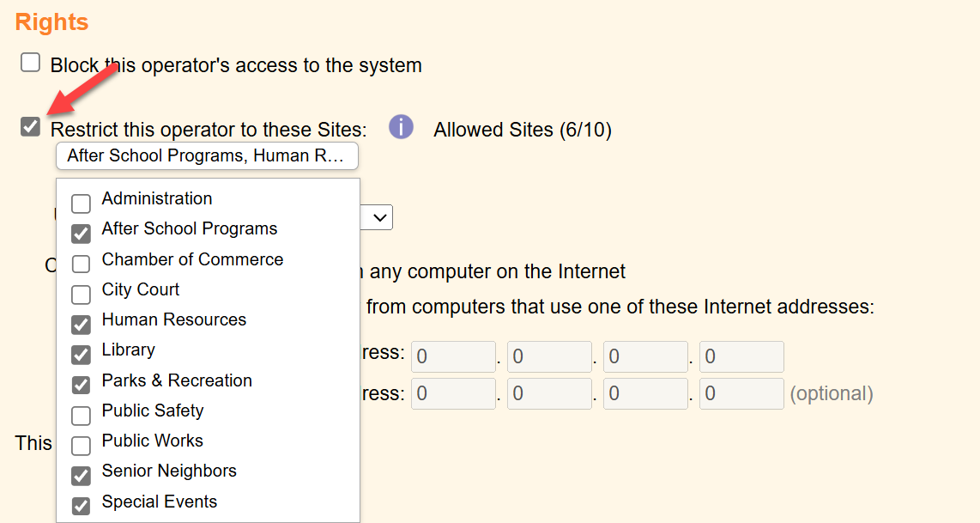
Task: Uncheck the Library site
Action: pyautogui.click(x=81, y=355)
